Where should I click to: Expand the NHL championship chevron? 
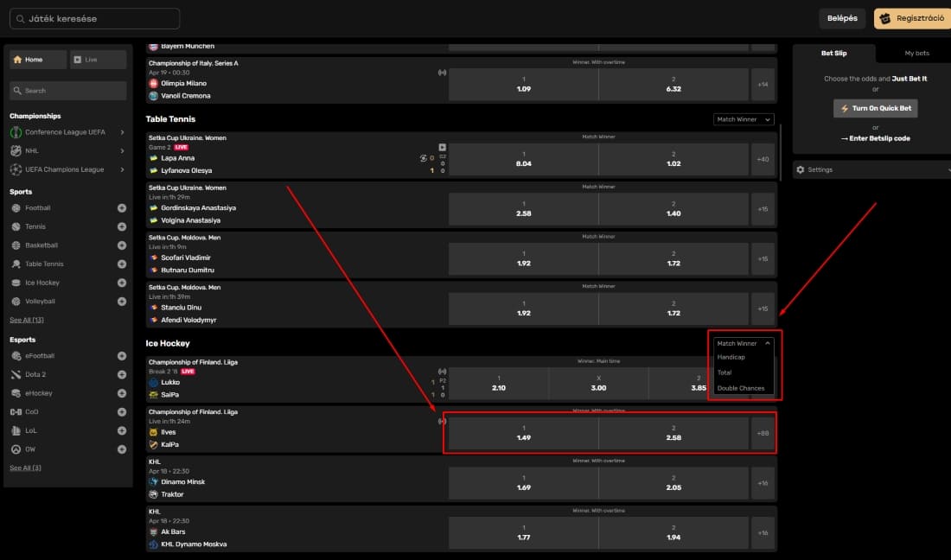122,151
